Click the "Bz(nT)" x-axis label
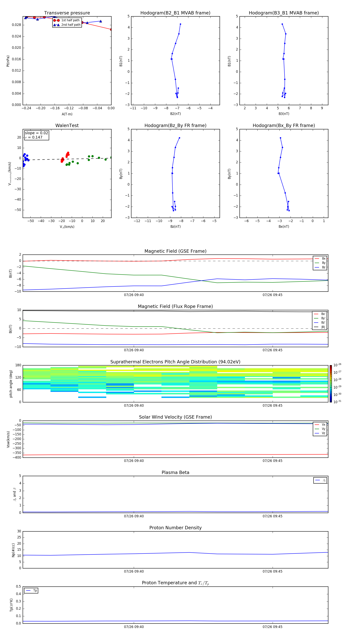The width and height of the screenshot is (351, 644). pos(175,227)
